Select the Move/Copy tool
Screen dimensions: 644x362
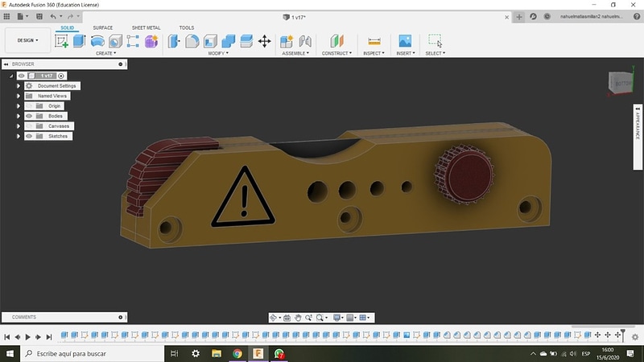point(265,41)
